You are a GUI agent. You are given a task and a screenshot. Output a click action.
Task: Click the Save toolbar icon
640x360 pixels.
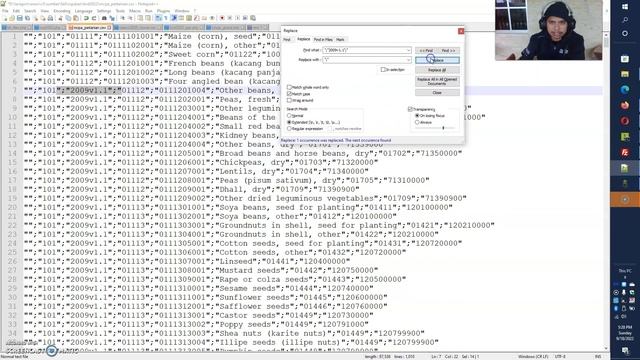[x=20, y=18]
